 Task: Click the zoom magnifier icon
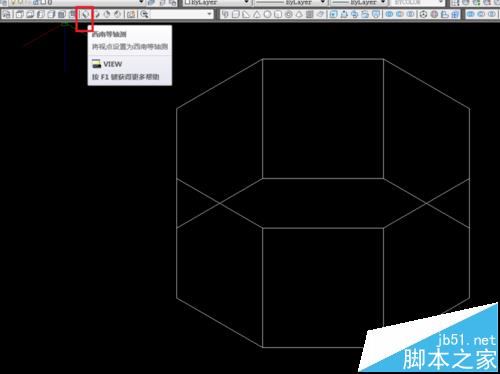pos(144,14)
